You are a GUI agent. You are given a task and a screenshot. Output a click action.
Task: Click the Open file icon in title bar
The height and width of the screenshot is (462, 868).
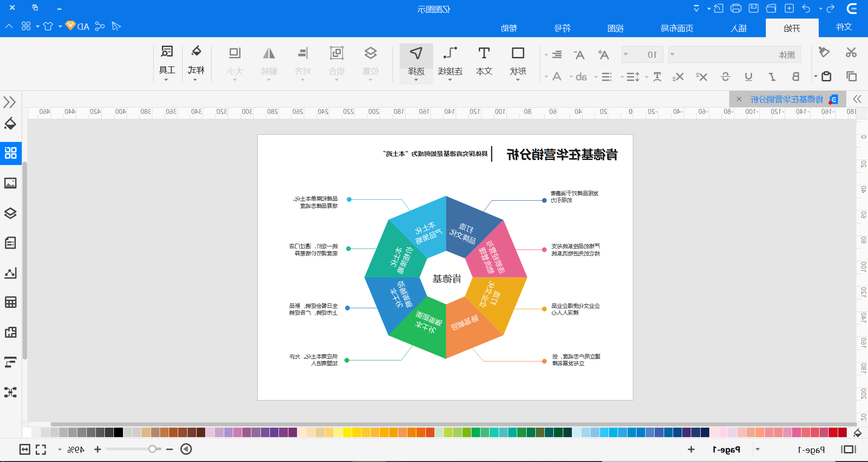click(x=771, y=9)
